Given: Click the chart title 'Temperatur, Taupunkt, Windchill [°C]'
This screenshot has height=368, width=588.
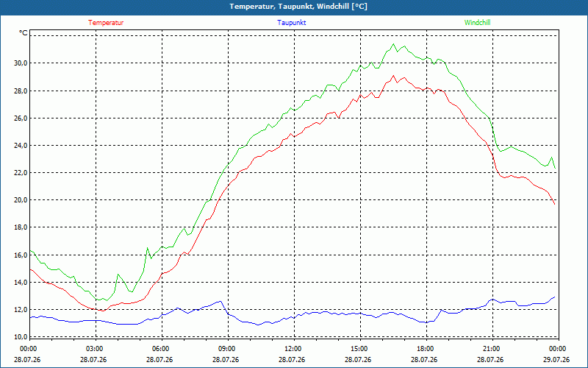Looking at the screenshot, I should click(x=298, y=7).
